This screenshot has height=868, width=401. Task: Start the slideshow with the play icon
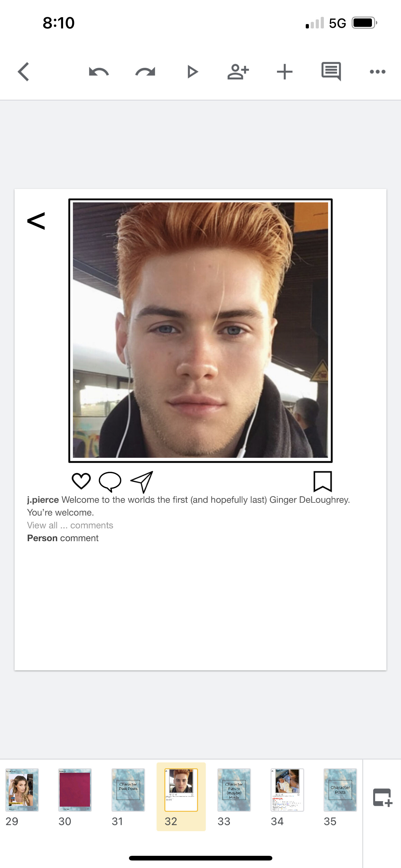click(x=192, y=72)
